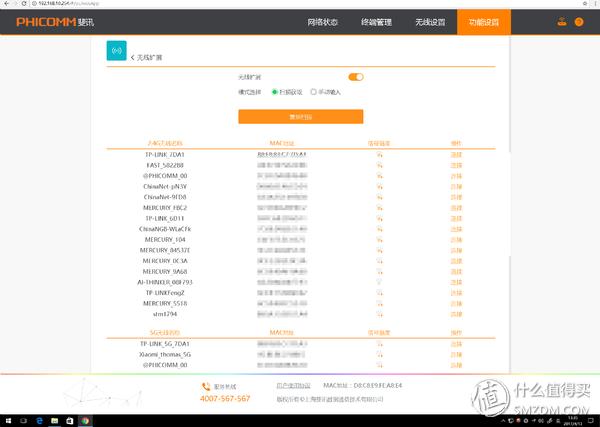This screenshot has height=427, width=600.
Task: Click signal strength icon for TP-LINK_7DA1
Action: coord(379,155)
